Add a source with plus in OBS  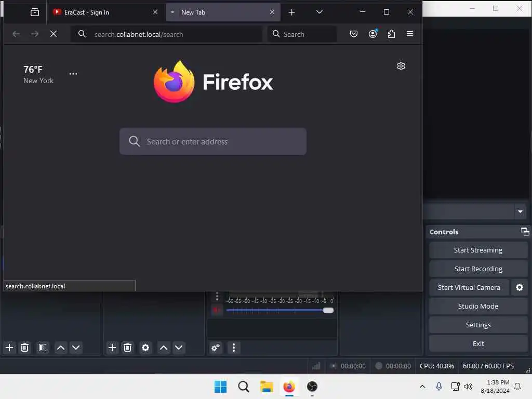tap(112, 348)
